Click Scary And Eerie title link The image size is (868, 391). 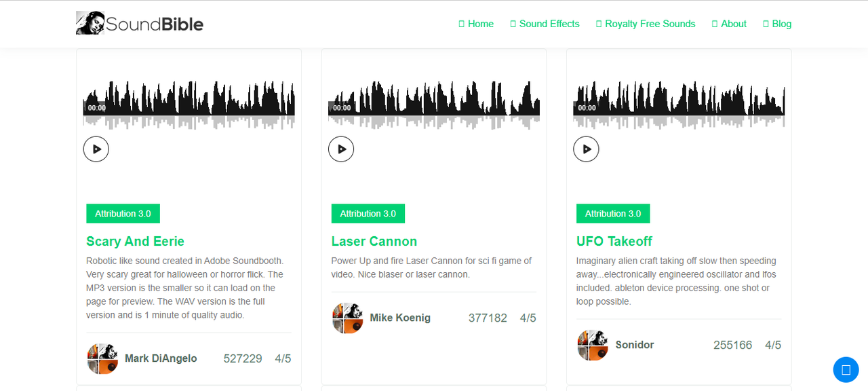(x=135, y=242)
